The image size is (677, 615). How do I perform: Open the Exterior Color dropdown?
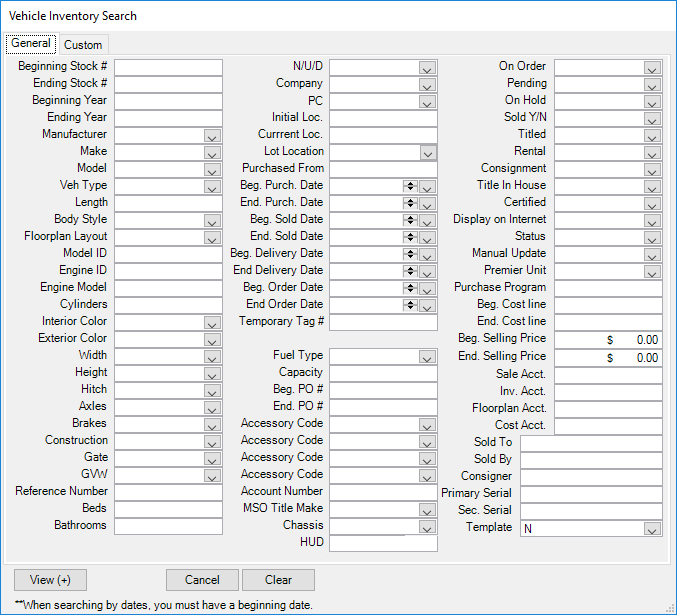(212, 340)
